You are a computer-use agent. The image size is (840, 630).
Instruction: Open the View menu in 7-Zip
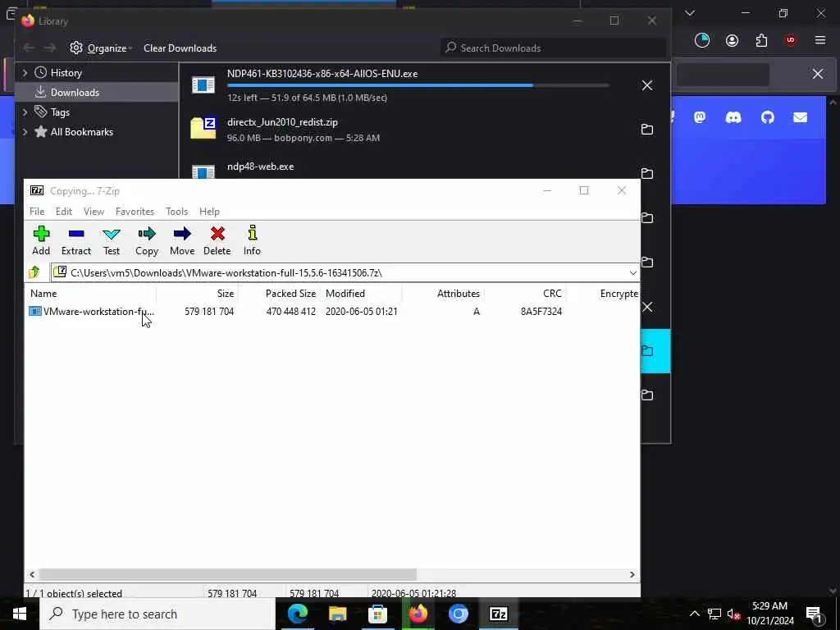(94, 212)
